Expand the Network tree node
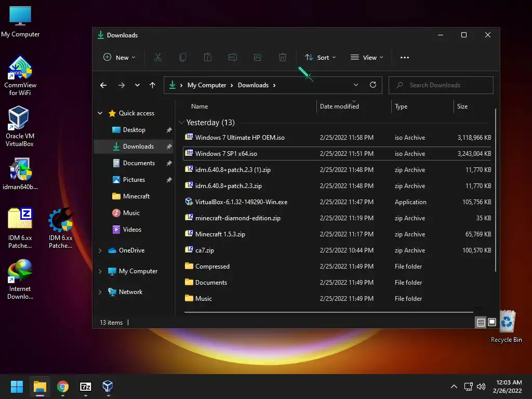Image resolution: width=532 pixels, height=399 pixels. [x=100, y=292]
